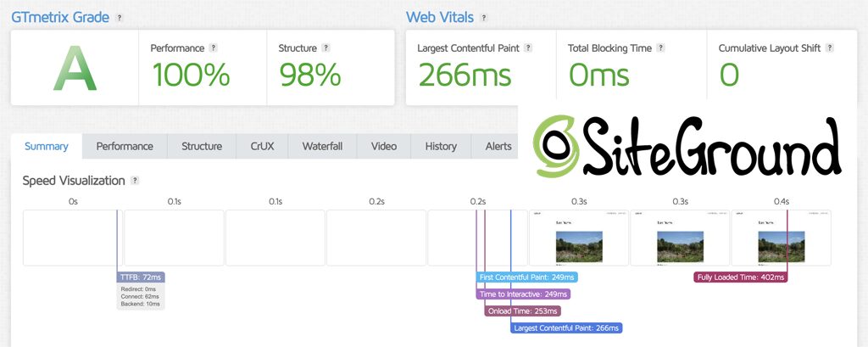Switch to the Summary tab

[46, 146]
